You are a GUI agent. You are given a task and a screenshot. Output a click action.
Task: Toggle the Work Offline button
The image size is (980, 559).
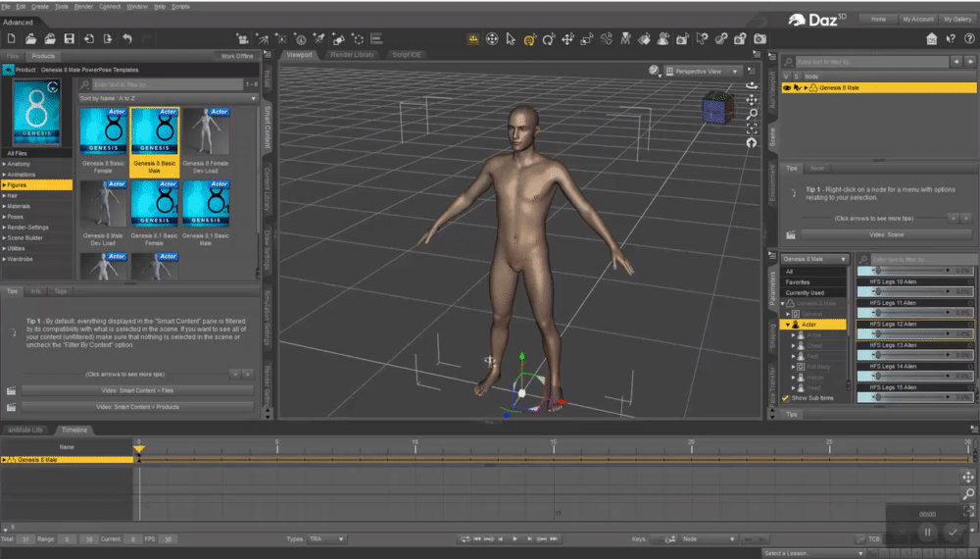coord(236,56)
